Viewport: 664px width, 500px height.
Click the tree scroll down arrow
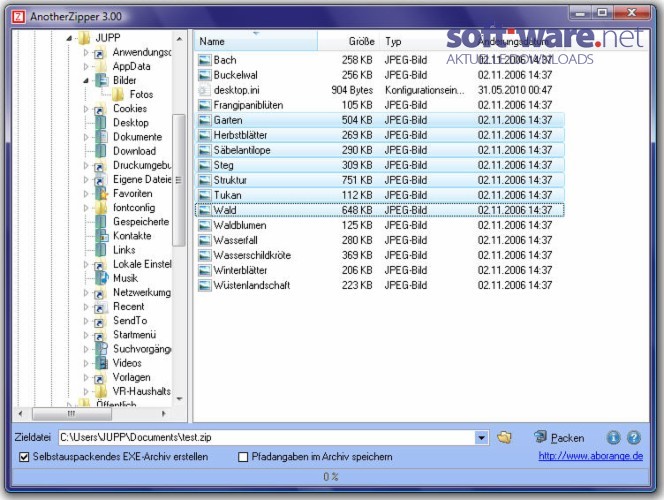[179, 399]
